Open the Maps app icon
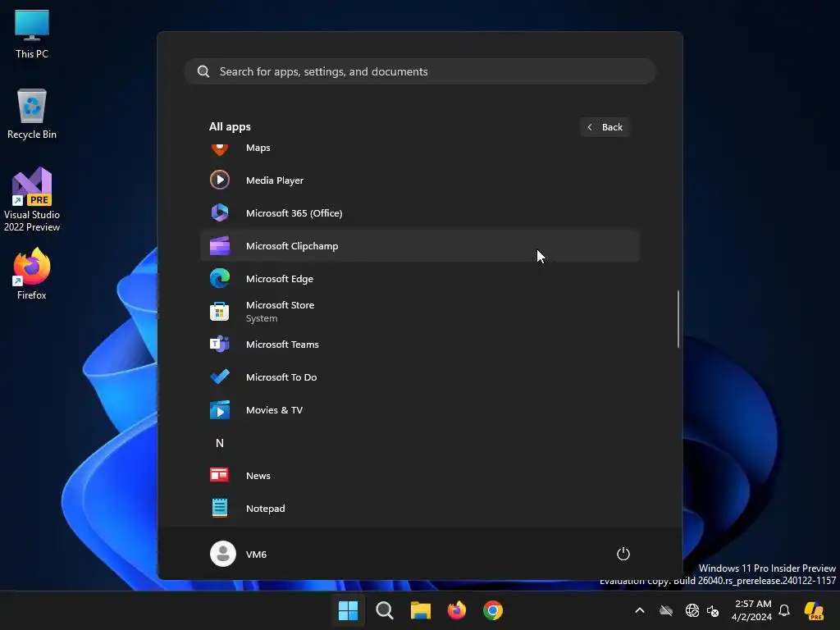The width and height of the screenshot is (840, 630). [220, 149]
